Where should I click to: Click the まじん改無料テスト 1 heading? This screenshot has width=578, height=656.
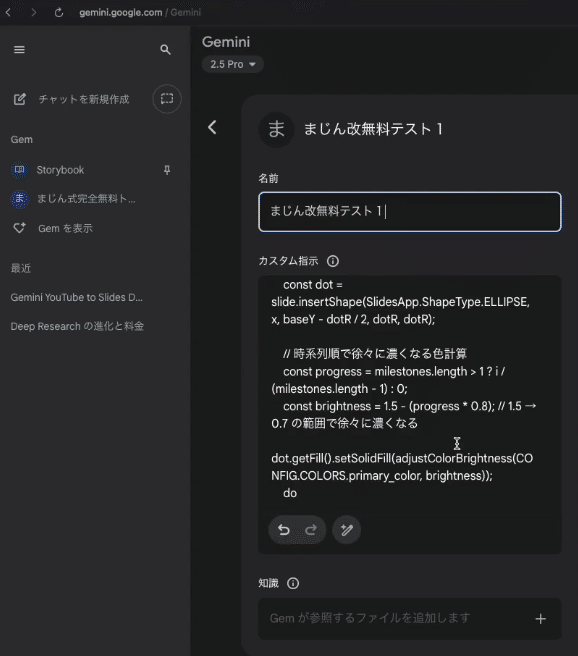[373, 129]
